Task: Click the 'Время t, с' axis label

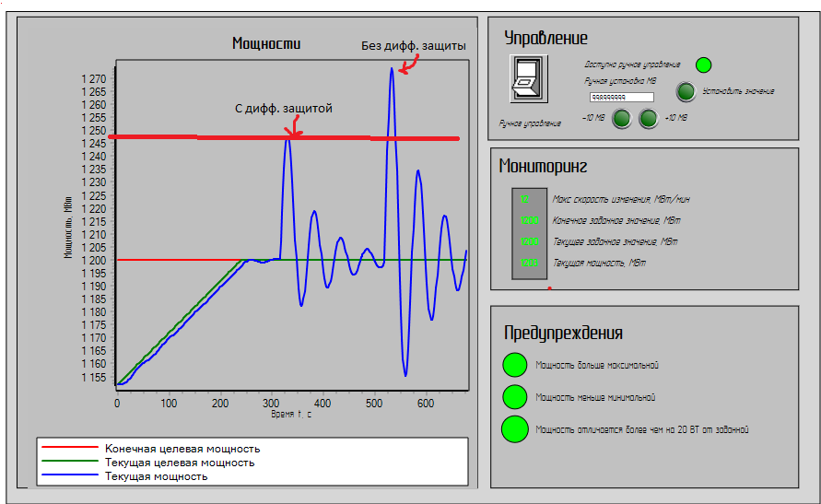Action: 291,415
